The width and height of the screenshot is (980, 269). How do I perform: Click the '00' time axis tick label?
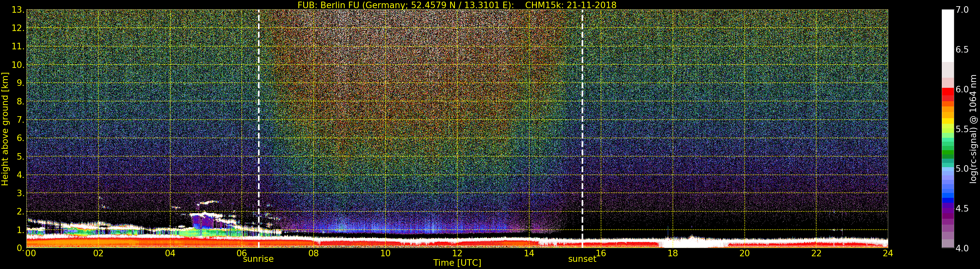coord(30,253)
